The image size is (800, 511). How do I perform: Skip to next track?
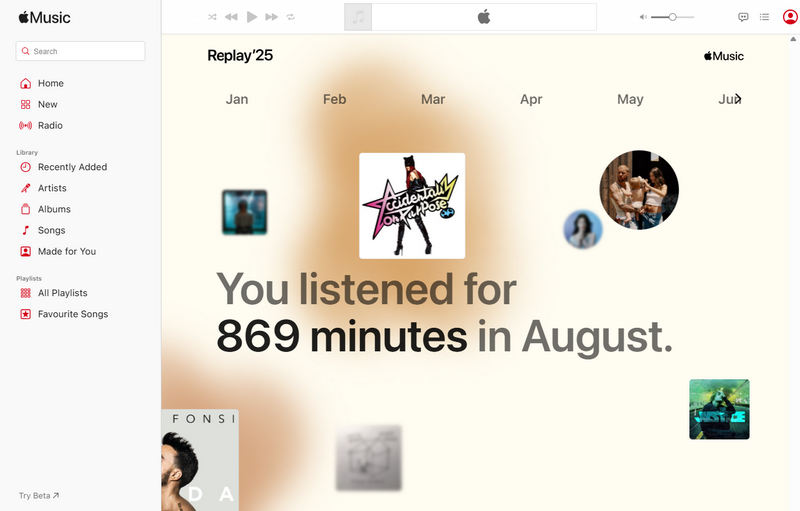point(271,17)
